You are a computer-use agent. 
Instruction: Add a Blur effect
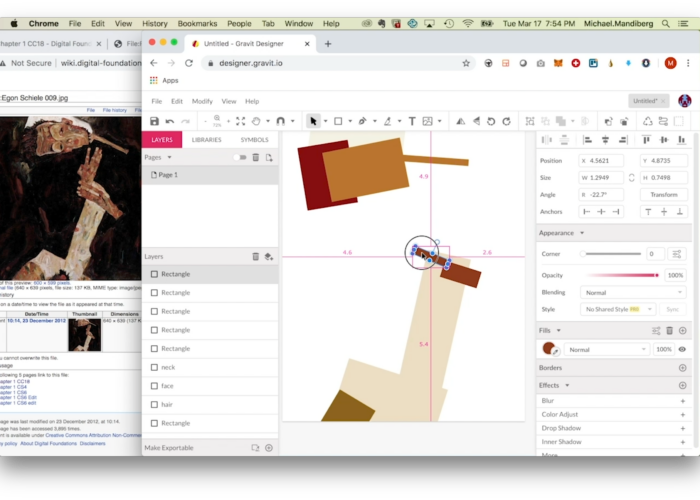(x=683, y=401)
